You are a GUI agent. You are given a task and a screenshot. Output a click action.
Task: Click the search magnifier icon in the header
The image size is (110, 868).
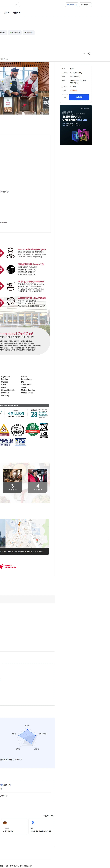[x=16, y=5]
